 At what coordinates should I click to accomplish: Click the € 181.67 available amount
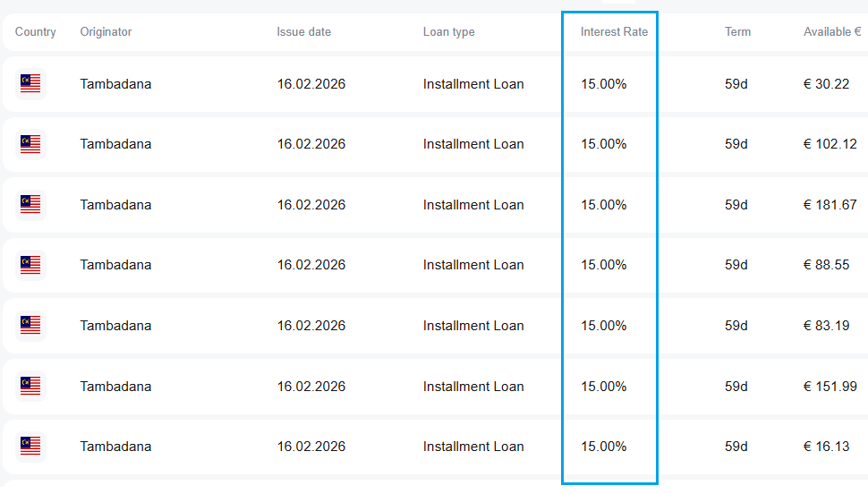[830, 205]
